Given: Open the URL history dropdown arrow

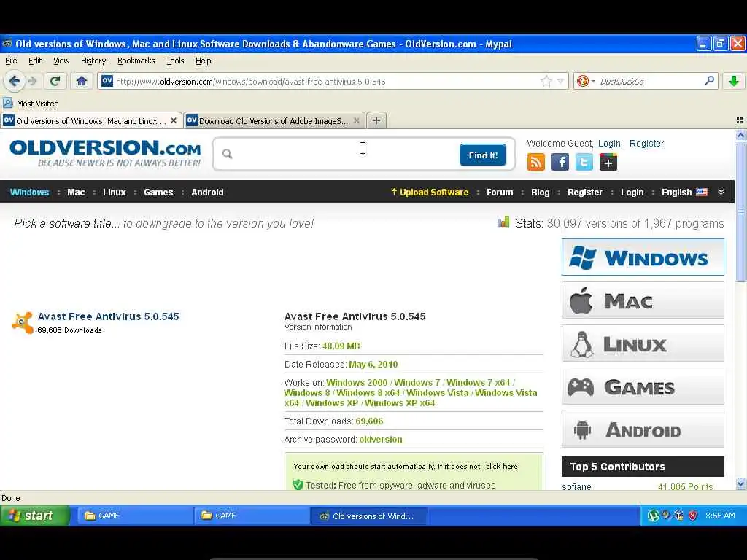Looking at the screenshot, I should pos(561,81).
